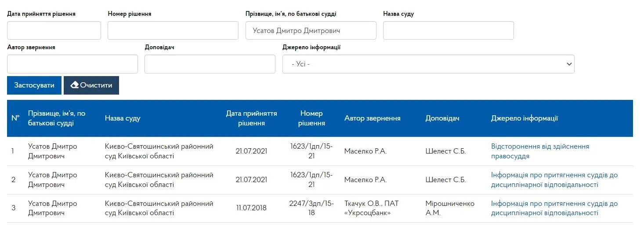644x238 pixels.
Task: Click the Назва суду column header
Action: point(123,118)
